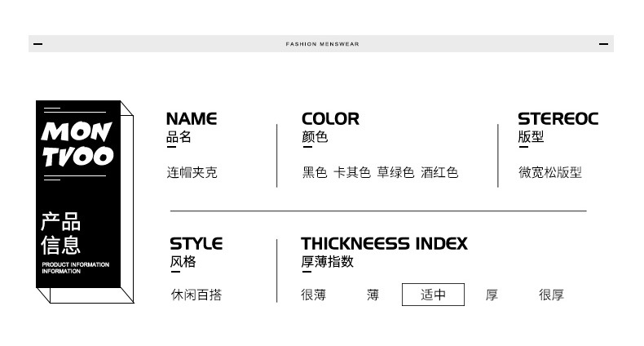Click the MON TVOO brand logo
This screenshot has height=346, width=644.
pos(77,144)
